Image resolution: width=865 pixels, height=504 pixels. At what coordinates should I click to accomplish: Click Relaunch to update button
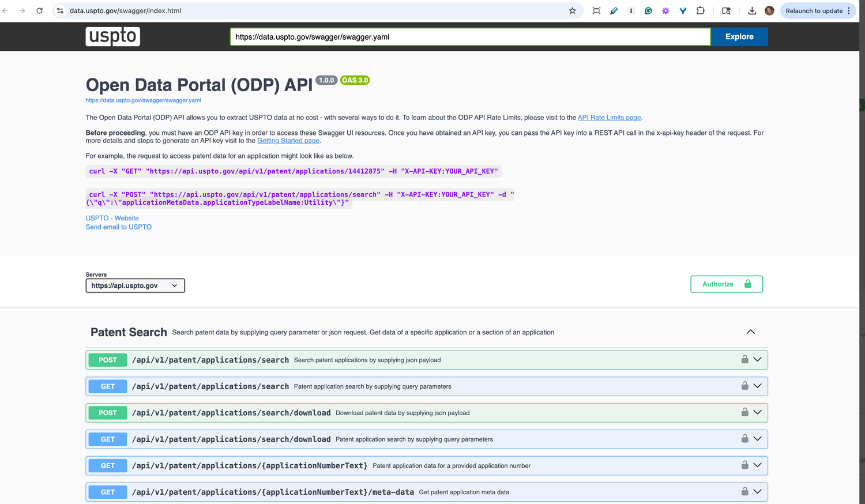pos(818,10)
